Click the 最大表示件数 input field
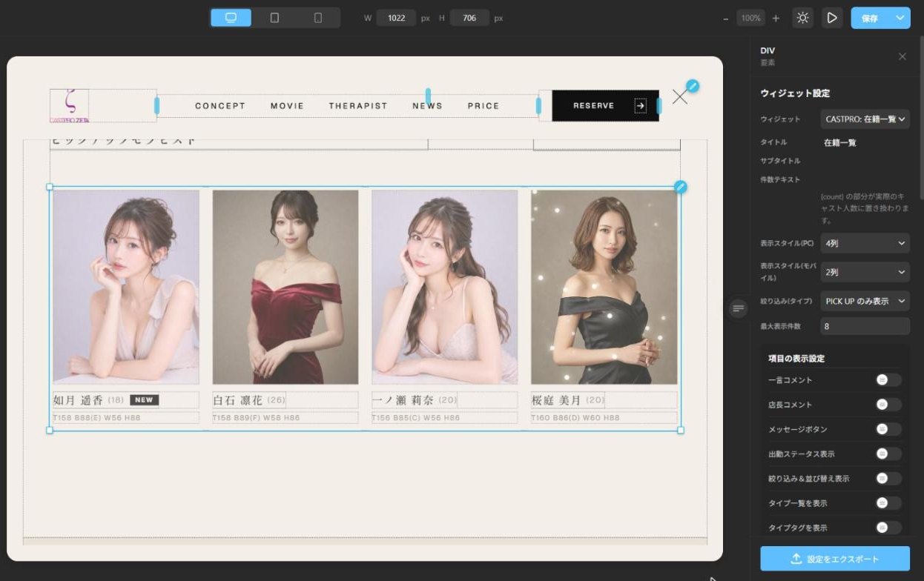The width and height of the screenshot is (924, 581). pos(865,326)
